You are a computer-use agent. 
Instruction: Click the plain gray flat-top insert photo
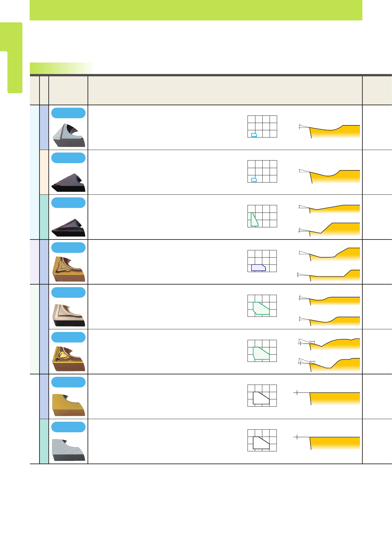pyautogui.click(x=68, y=450)
